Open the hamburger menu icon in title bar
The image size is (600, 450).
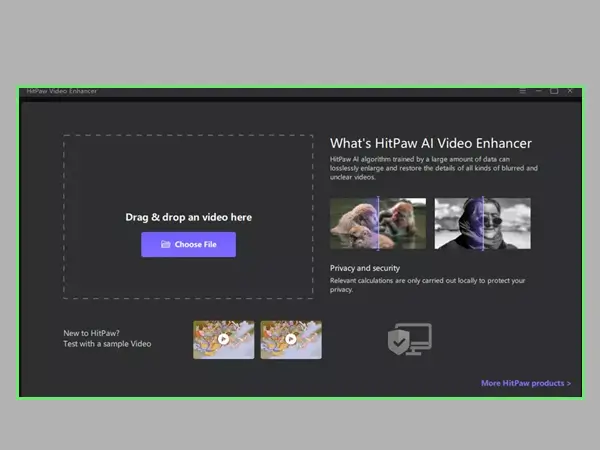point(522,91)
